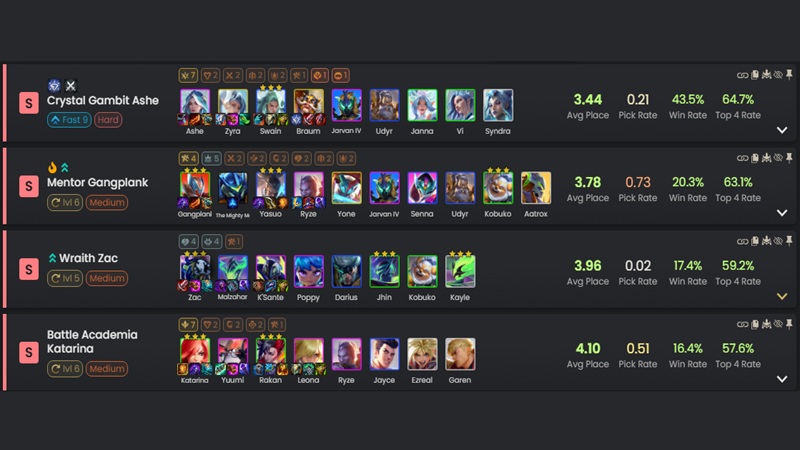Expand the Wraith Zac row chevron

[782, 296]
